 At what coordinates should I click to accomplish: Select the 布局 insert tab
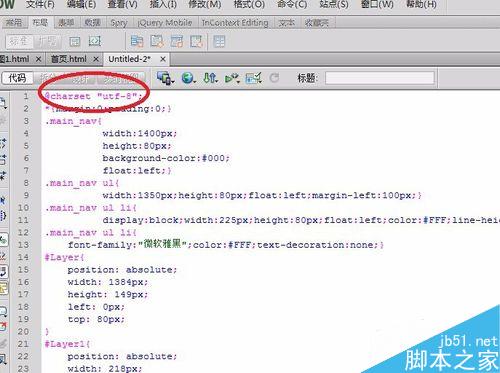click(40, 23)
